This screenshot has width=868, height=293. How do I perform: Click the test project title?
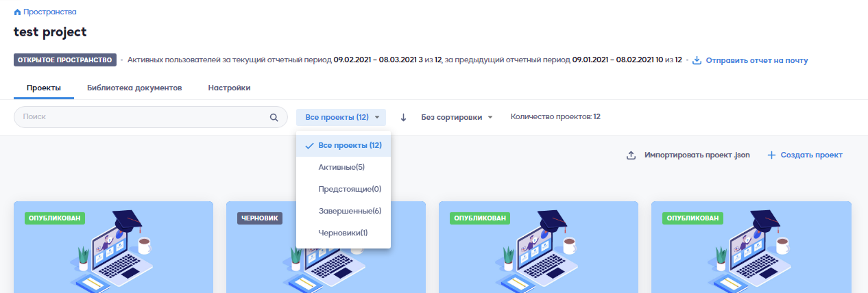[50, 32]
